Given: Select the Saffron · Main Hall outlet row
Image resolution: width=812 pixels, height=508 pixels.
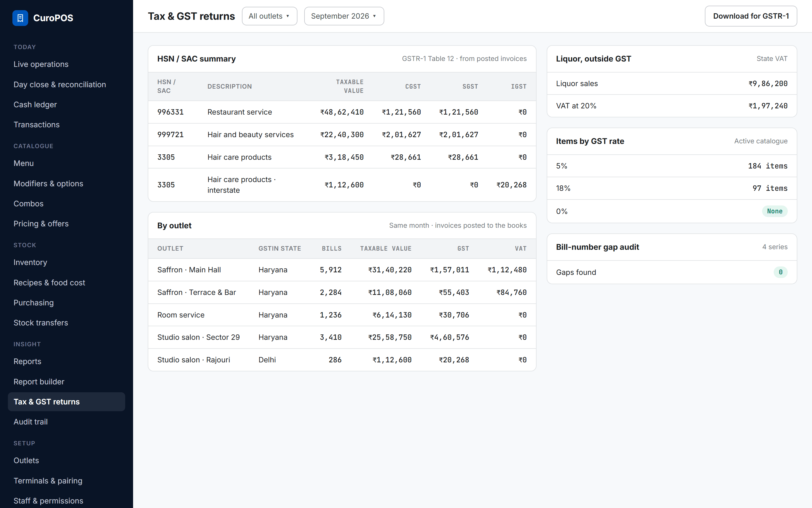Looking at the screenshot, I should (342, 270).
